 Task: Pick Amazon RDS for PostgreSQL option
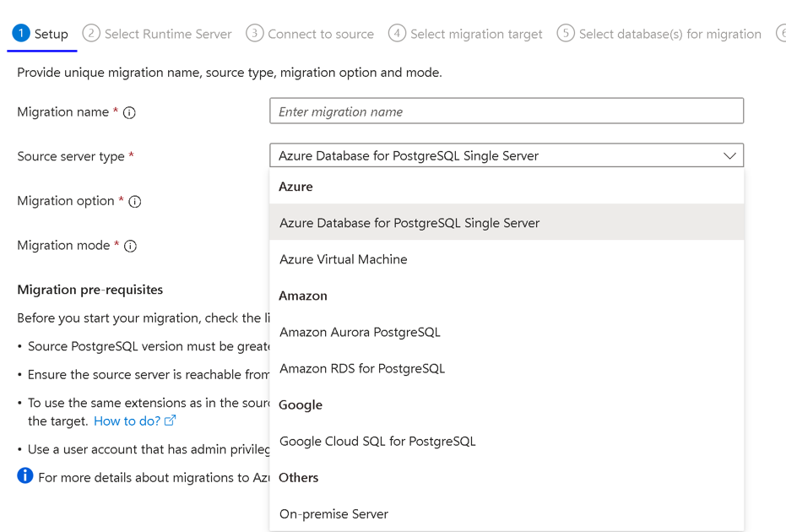tap(362, 368)
